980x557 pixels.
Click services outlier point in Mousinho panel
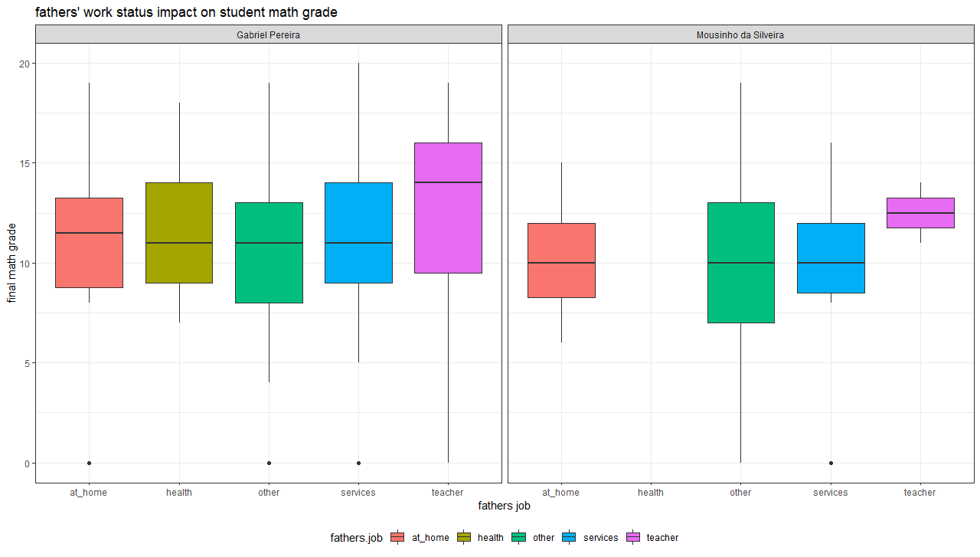[831, 463]
